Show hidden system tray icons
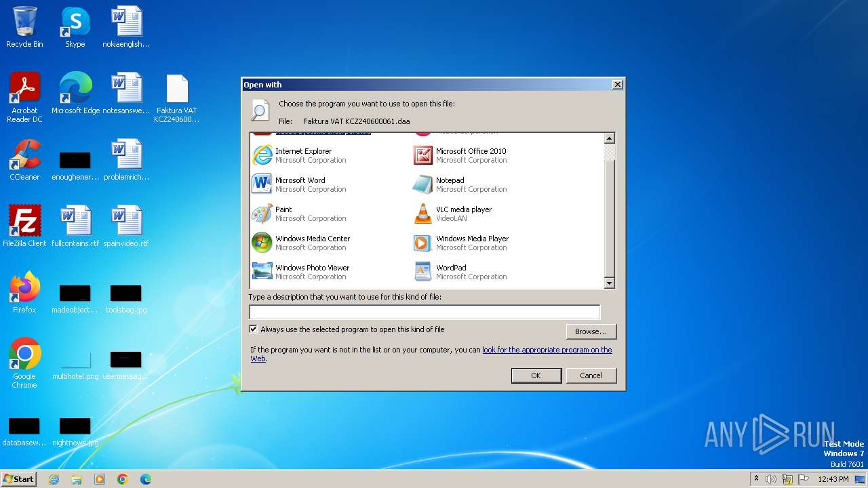868x488 pixels. click(x=756, y=479)
